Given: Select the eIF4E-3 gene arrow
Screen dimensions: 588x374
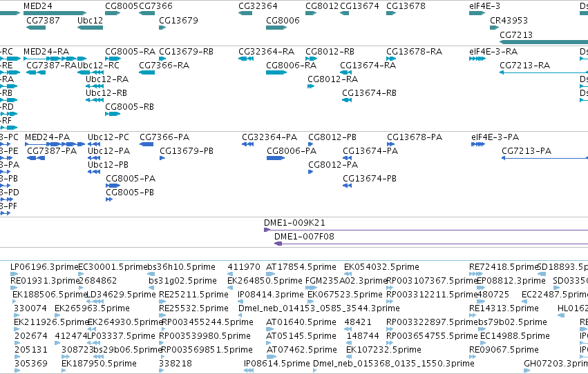Looking at the screenshot, I should (x=477, y=13).
